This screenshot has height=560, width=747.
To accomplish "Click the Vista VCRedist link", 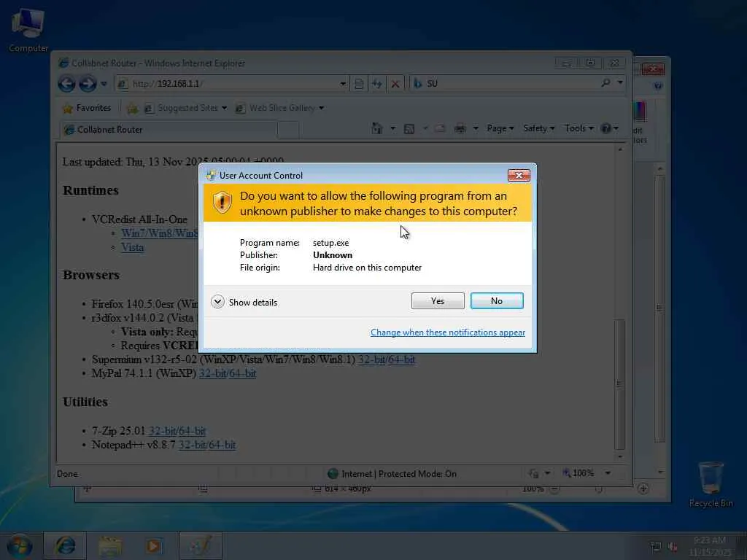I will (x=132, y=247).
